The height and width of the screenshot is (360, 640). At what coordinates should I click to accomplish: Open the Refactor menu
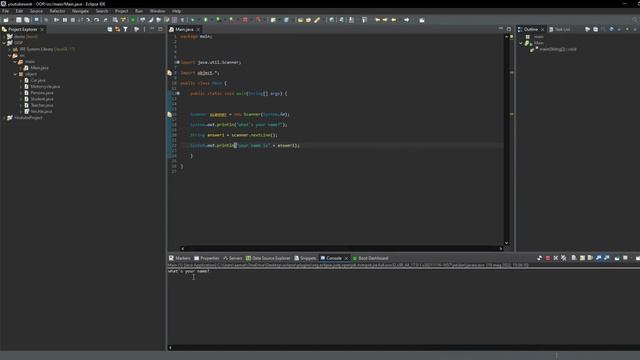tap(58, 11)
